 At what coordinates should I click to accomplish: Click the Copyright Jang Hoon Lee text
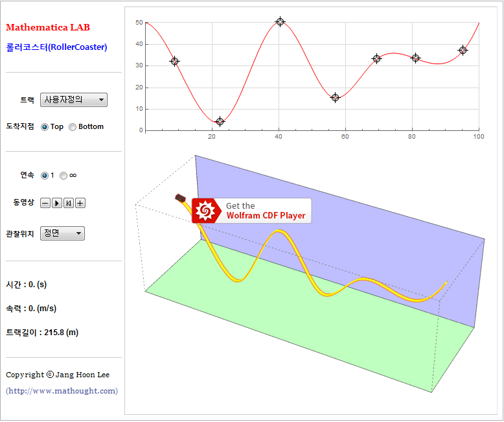(x=58, y=375)
